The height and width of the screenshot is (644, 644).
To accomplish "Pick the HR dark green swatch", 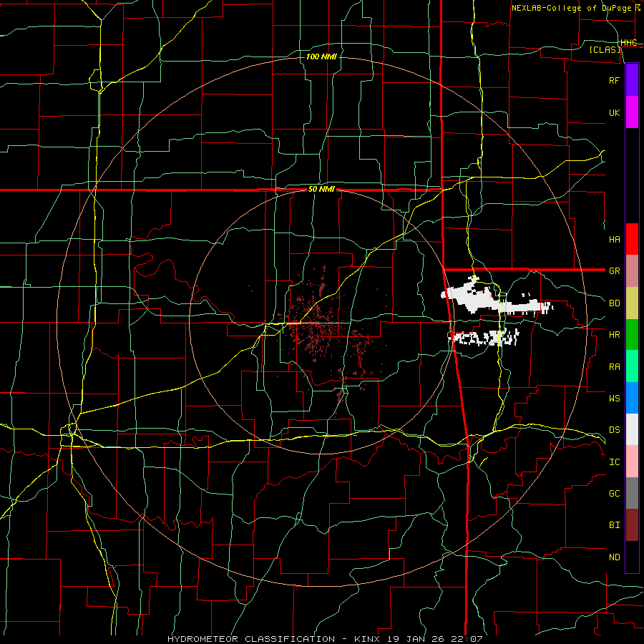I will pos(632,335).
